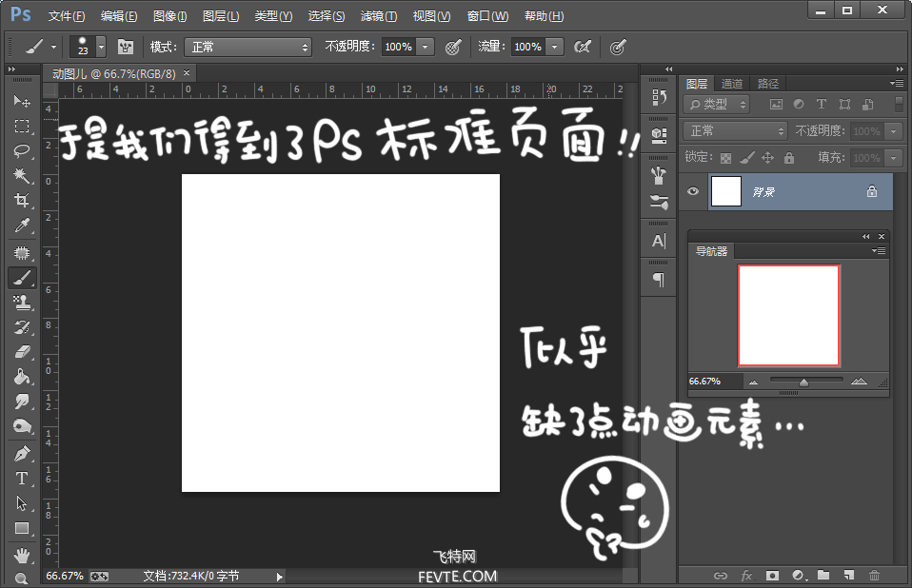912x588 pixels.
Task: Select the Lasso tool
Action: (x=22, y=151)
